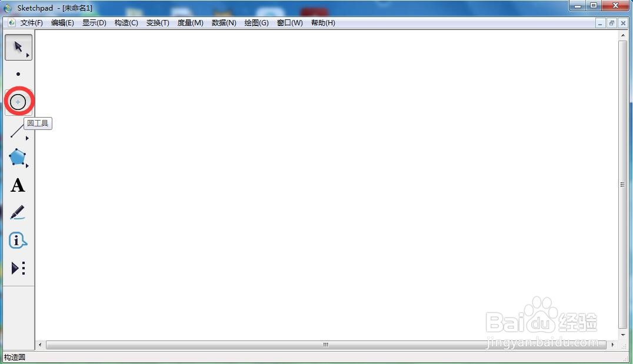Screen dimensions: 633x364
Task: Open the 帮助(H) menu
Action: (323, 23)
